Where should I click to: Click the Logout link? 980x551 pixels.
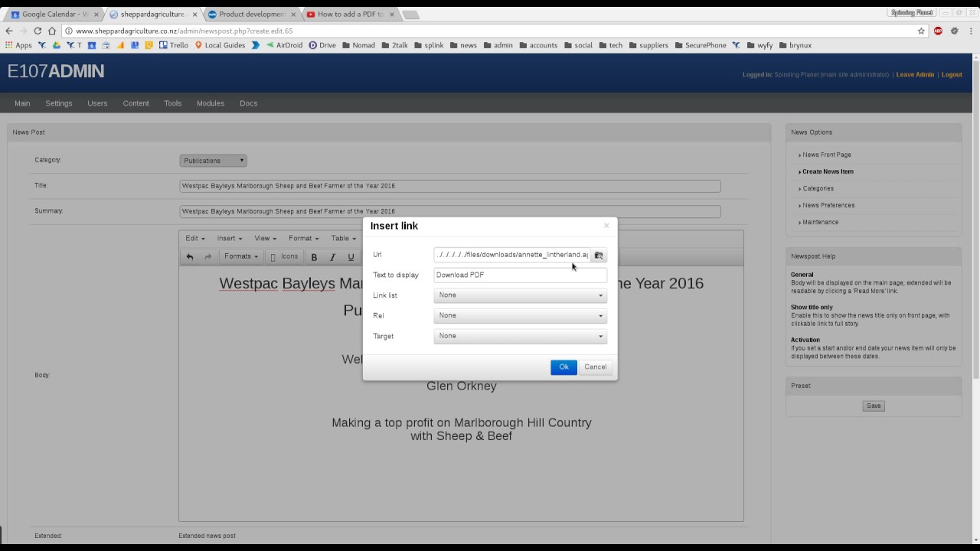click(952, 75)
